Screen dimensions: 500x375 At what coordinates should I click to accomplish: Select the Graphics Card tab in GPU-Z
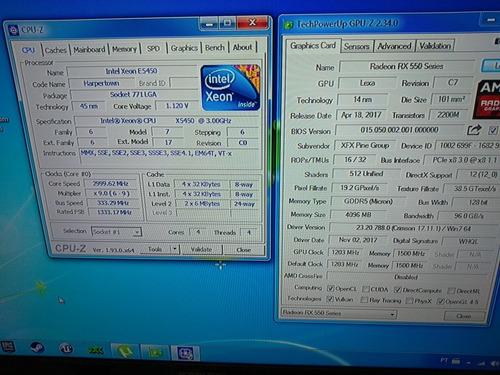tap(313, 46)
